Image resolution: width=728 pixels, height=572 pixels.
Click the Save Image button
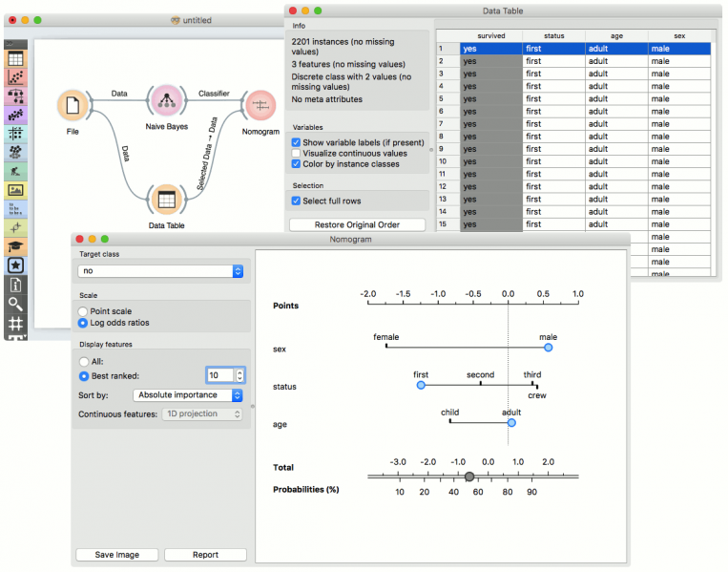coord(116,555)
